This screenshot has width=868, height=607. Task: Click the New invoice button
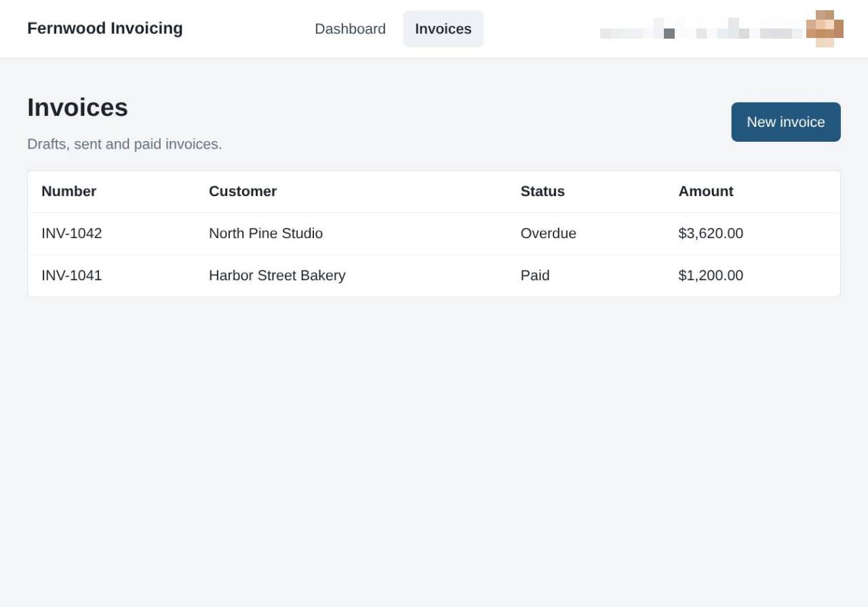coord(786,122)
